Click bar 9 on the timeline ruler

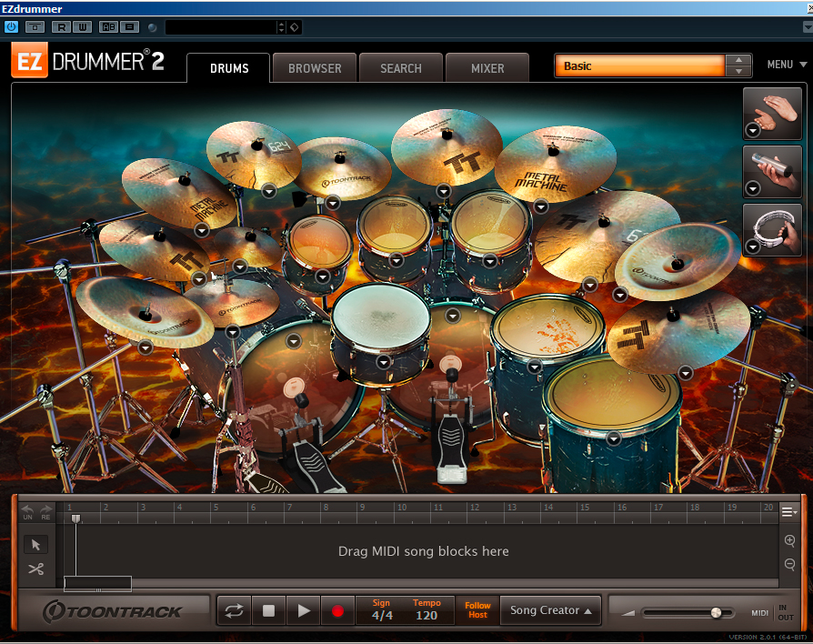click(x=363, y=508)
